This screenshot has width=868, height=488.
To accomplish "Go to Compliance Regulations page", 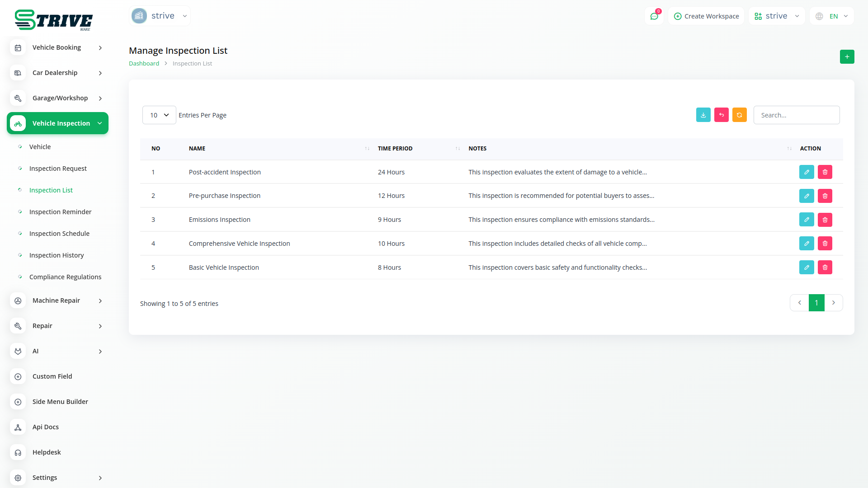I will [65, 277].
